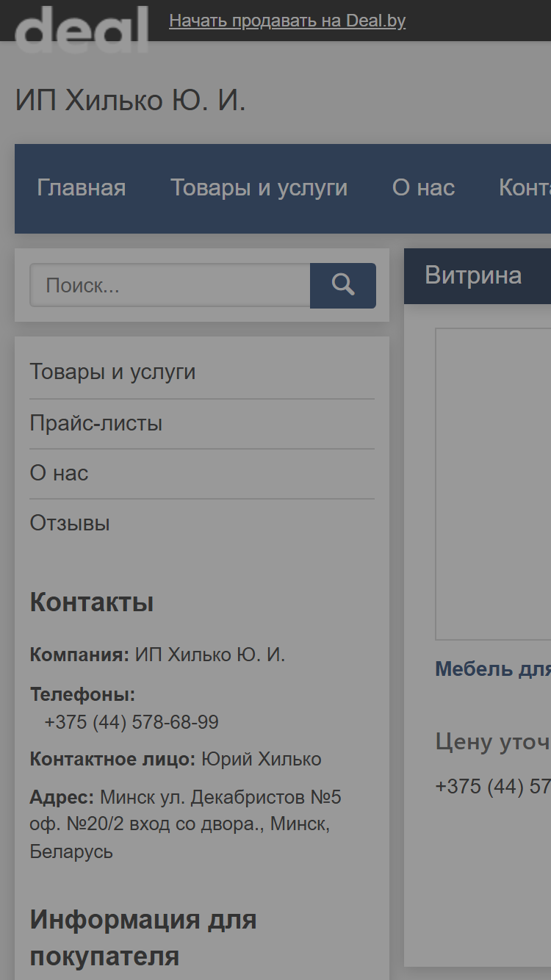Image resolution: width=551 pixels, height=980 pixels.
Task: Open 'Товары и услуги' in the blue navigation bar
Action: pos(259,188)
